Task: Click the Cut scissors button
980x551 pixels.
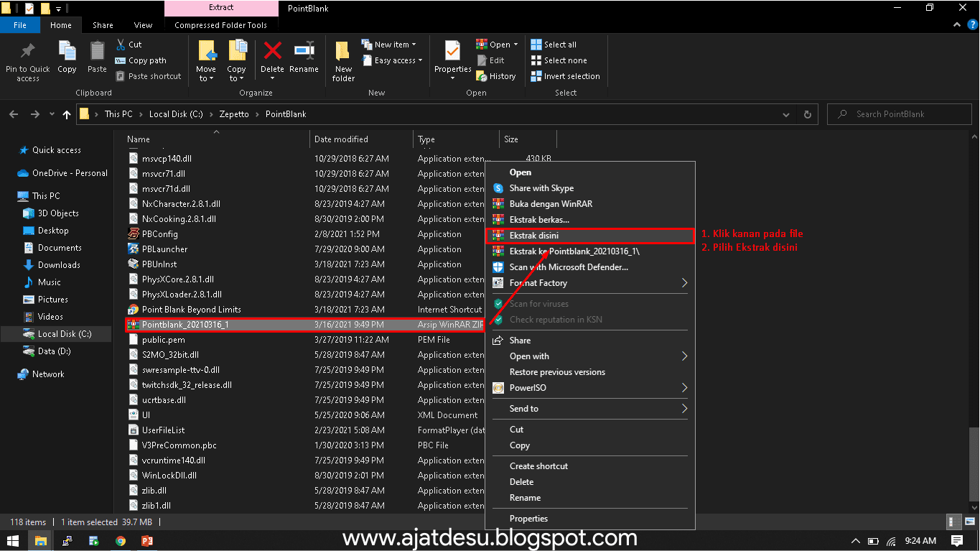Action: click(129, 45)
